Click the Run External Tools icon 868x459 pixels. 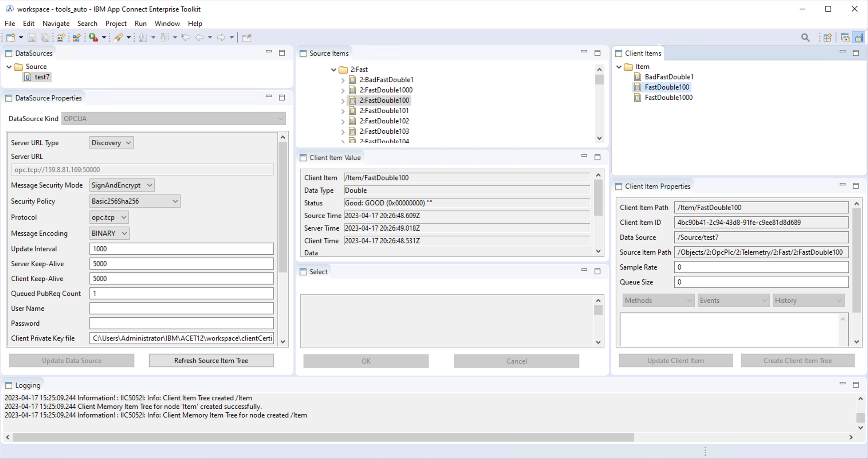(x=93, y=37)
